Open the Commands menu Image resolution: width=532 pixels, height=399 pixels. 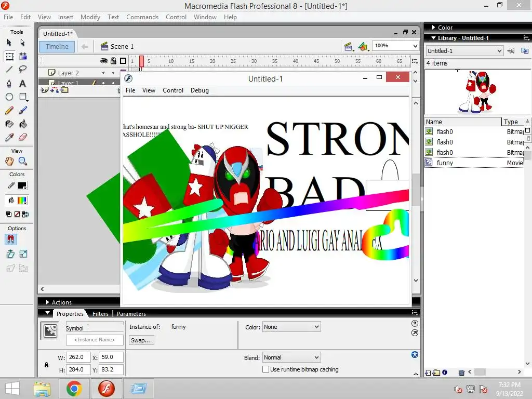(142, 17)
